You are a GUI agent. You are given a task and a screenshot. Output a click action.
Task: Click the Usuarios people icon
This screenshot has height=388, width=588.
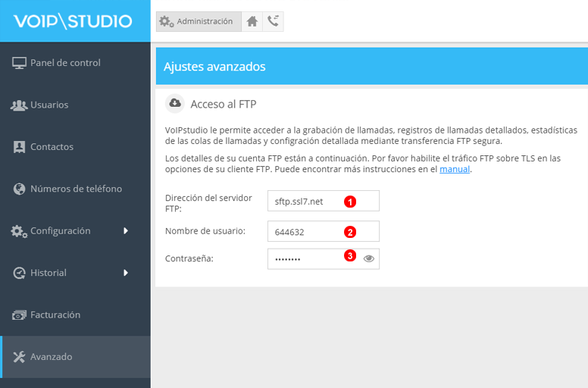click(20, 105)
